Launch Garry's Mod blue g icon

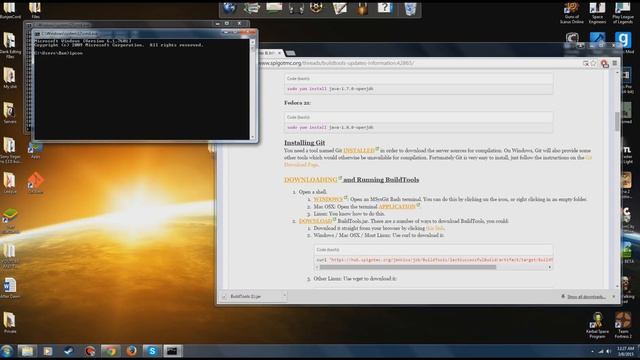[x=623, y=40]
